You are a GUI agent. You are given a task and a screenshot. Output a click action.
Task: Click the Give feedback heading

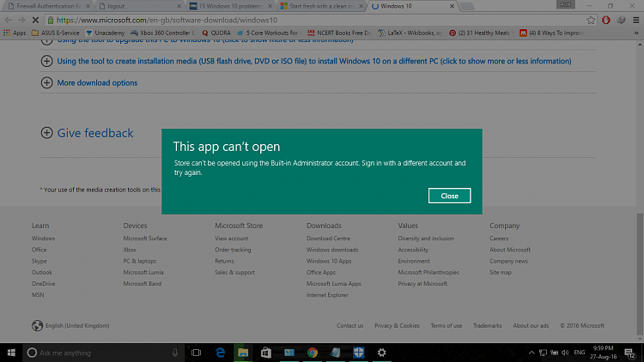point(94,133)
